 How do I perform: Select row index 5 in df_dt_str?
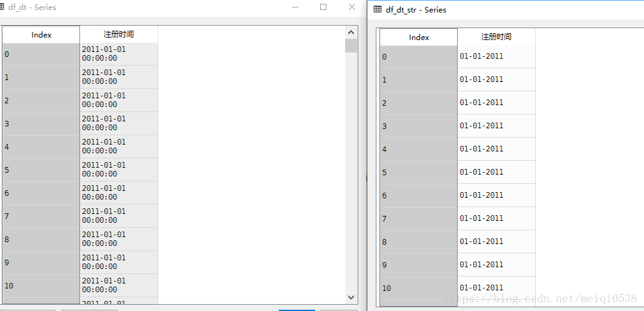[x=419, y=172]
